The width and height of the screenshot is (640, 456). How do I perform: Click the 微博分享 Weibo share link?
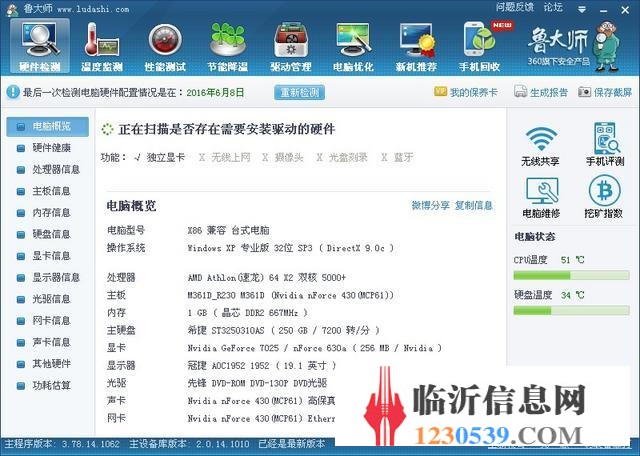click(x=430, y=205)
